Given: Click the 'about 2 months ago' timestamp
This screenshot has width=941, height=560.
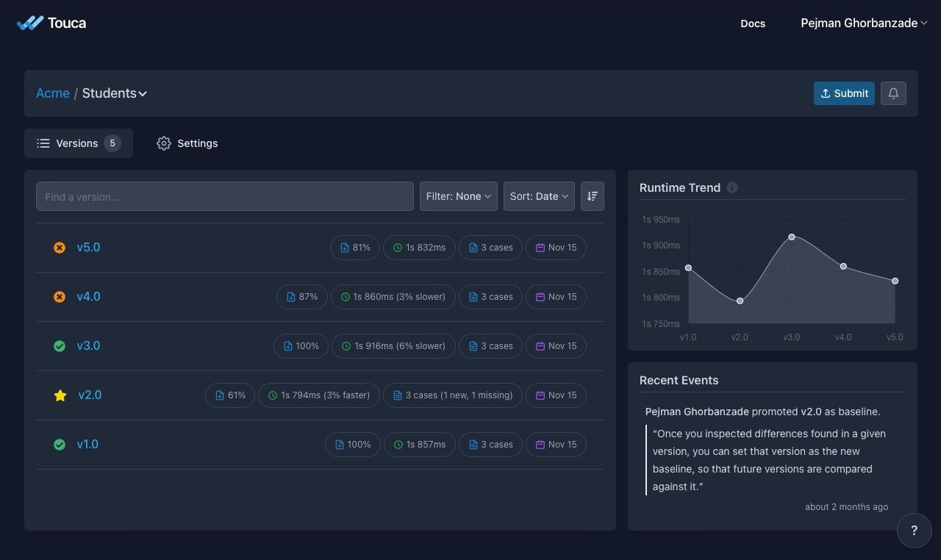Looking at the screenshot, I should point(846,507).
